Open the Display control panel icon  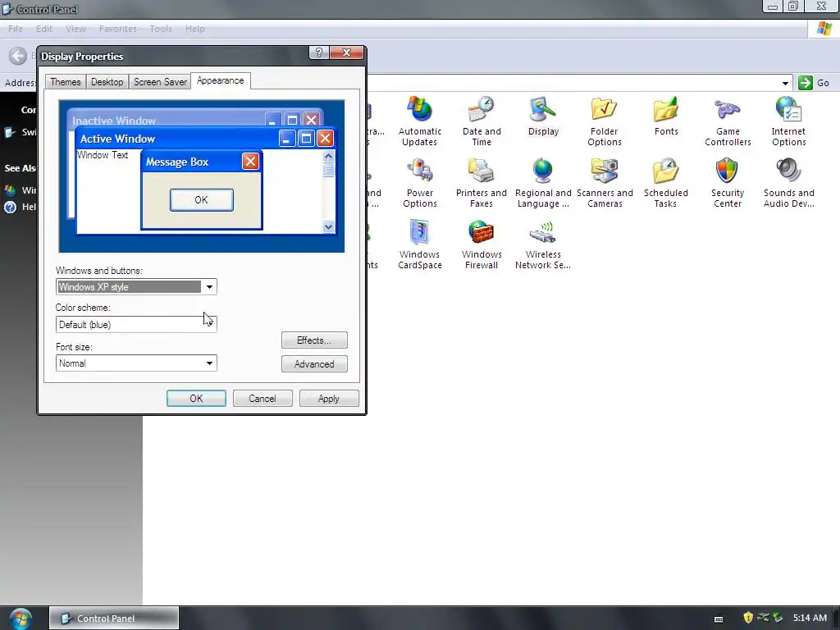coord(543,116)
